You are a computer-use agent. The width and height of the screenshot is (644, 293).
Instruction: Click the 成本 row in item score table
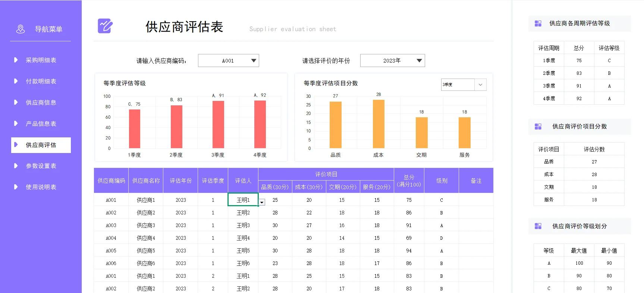pyautogui.click(x=579, y=174)
